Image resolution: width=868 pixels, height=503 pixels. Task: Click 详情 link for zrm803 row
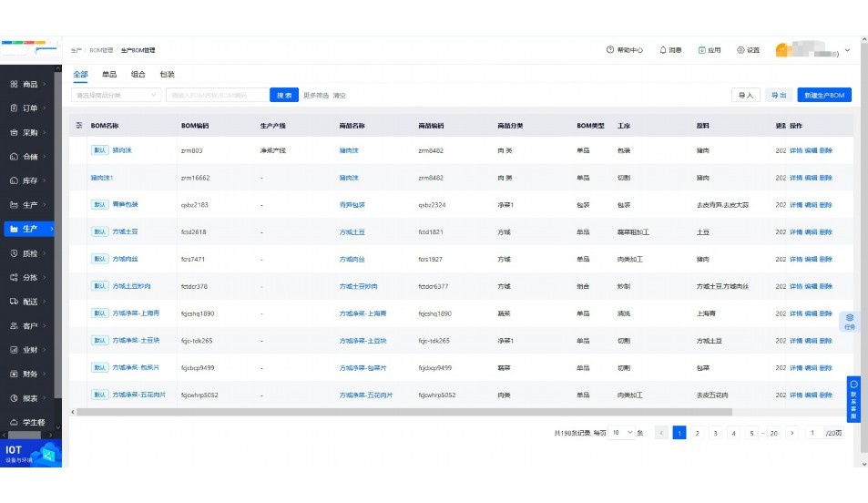coord(795,150)
